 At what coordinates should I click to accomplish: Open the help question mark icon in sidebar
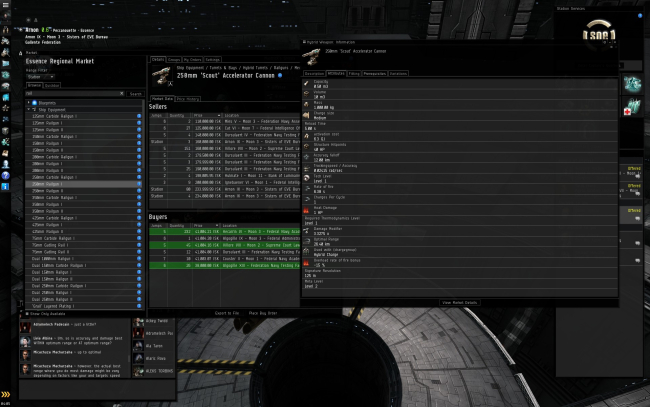pyautogui.click(x=5, y=175)
